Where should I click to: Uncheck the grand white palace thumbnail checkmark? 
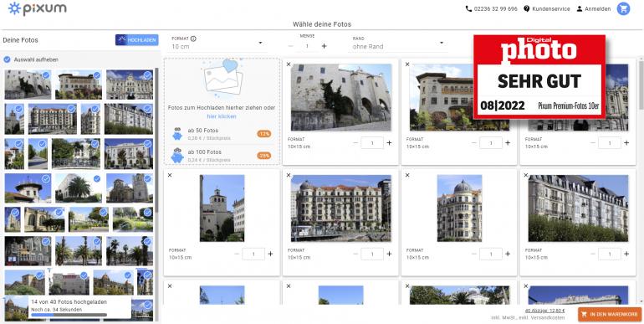[x=147, y=75]
